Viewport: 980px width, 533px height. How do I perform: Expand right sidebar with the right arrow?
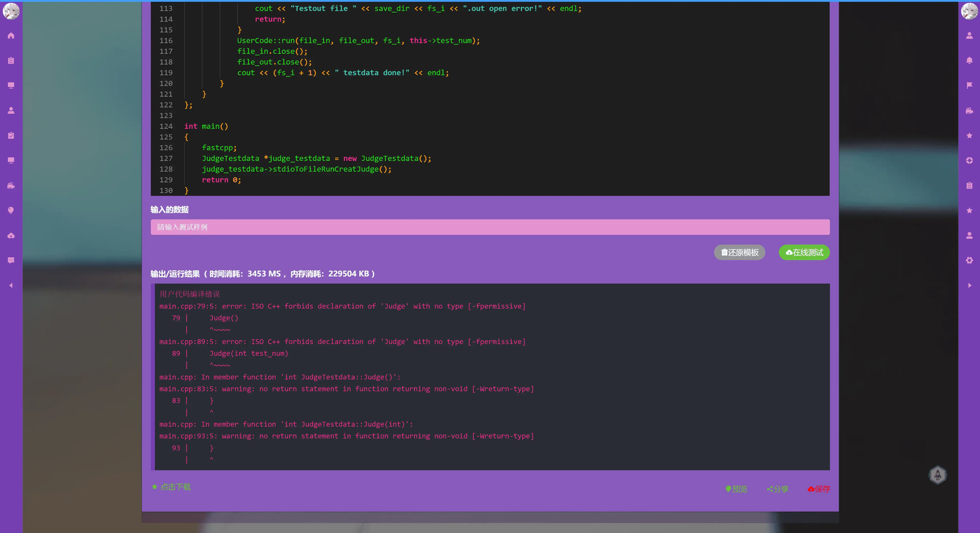coord(969,285)
